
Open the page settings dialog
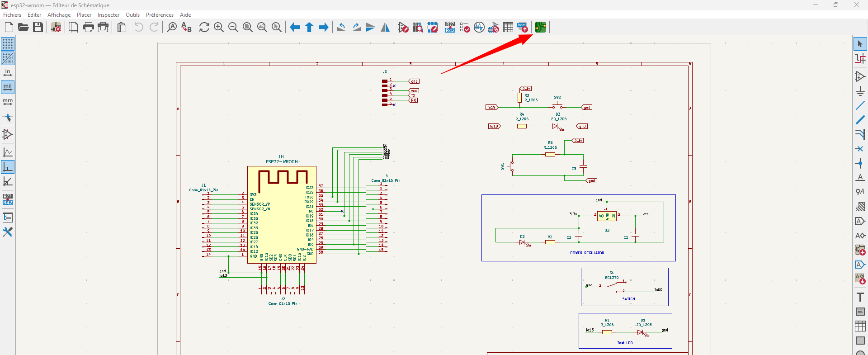coord(74,28)
